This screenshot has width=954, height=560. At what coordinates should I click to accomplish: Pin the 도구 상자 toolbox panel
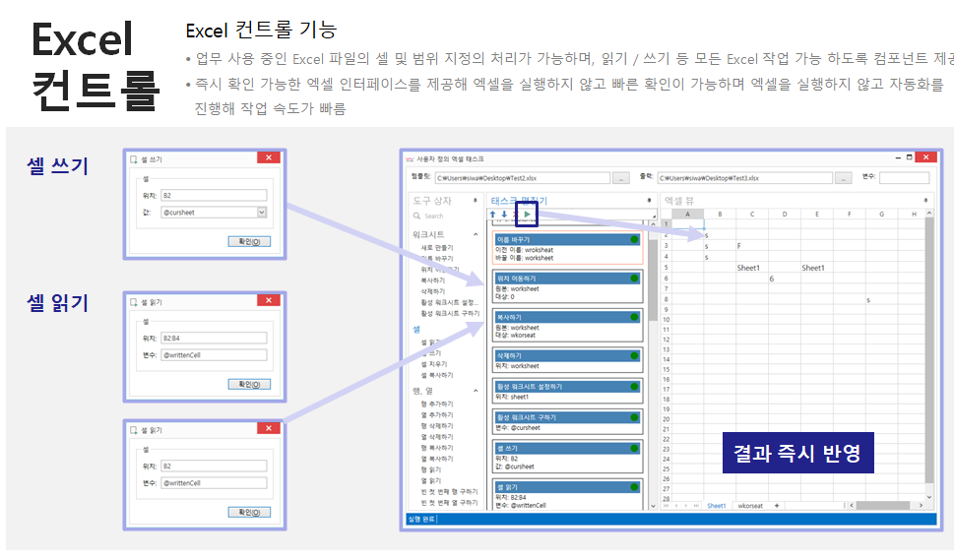pyautogui.click(x=476, y=200)
